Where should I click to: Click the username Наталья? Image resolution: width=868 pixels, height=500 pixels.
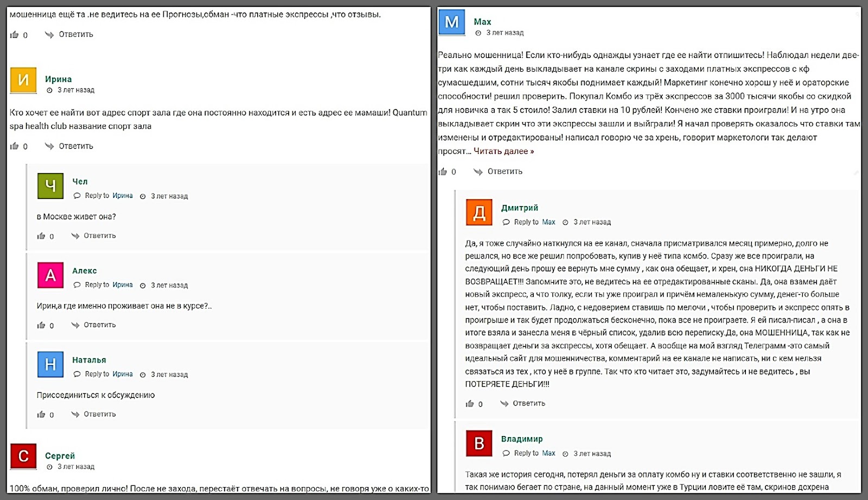(x=89, y=360)
